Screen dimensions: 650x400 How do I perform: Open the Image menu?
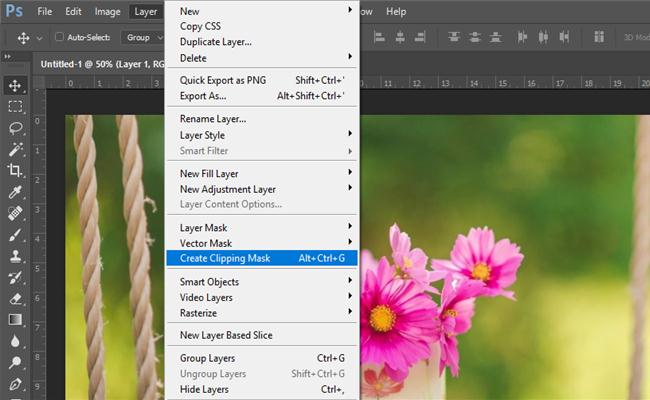click(107, 12)
